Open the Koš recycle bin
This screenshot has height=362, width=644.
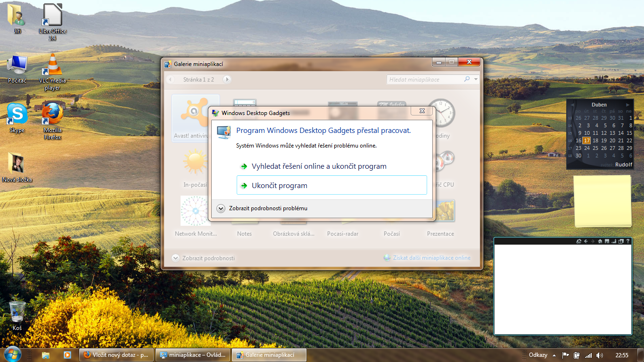17,316
